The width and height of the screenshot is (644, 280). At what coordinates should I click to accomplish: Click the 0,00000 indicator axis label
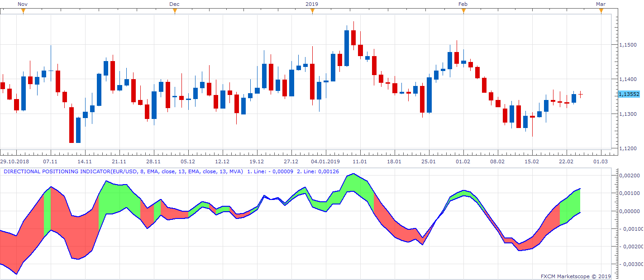630,211
